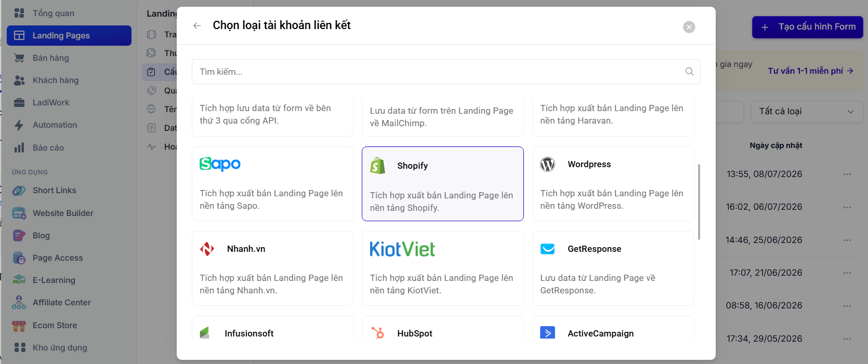Image resolution: width=868 pixels, height=364 pixels.
Task: Click the dialog's vertical scrollbar
Action: (x=699, y=202)
